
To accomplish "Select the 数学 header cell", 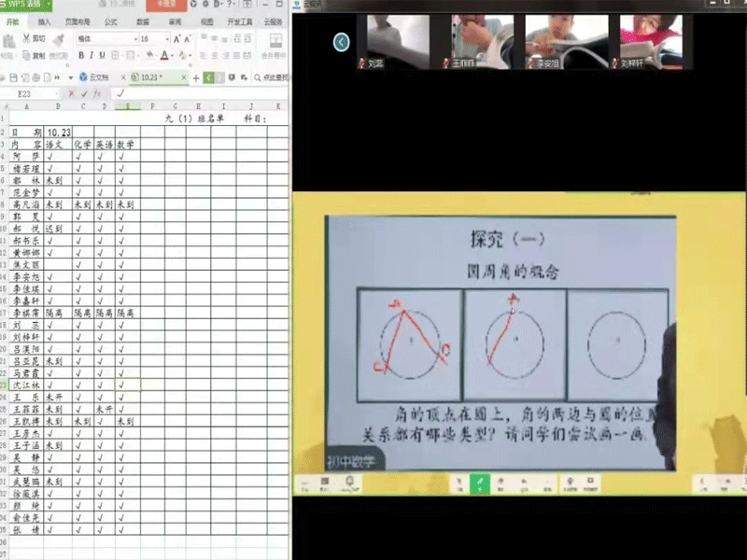I will tap(128, 145).
